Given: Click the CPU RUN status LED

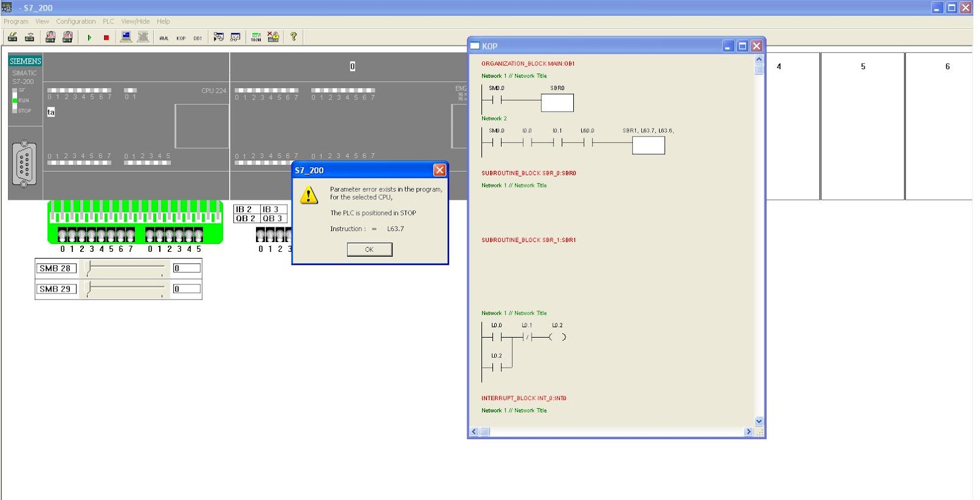Looking at the screenshot, I should [x=15, y=100].
